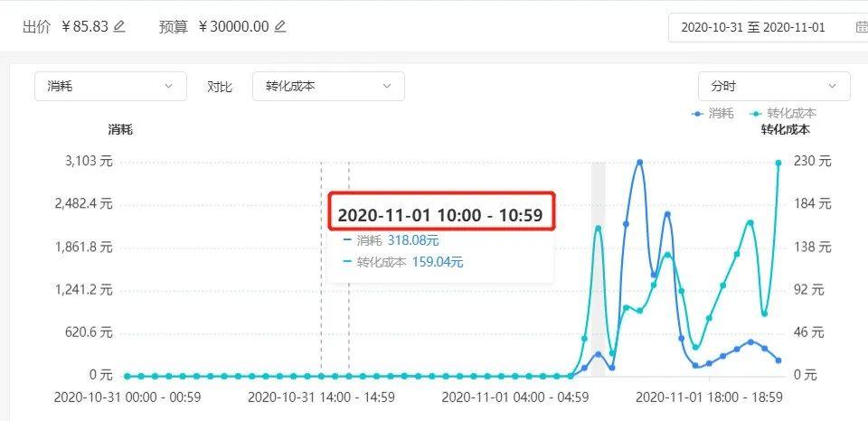Click the right axis tick 92 元
This screenshot has height=421, width=868.
[x=808, y=289]
